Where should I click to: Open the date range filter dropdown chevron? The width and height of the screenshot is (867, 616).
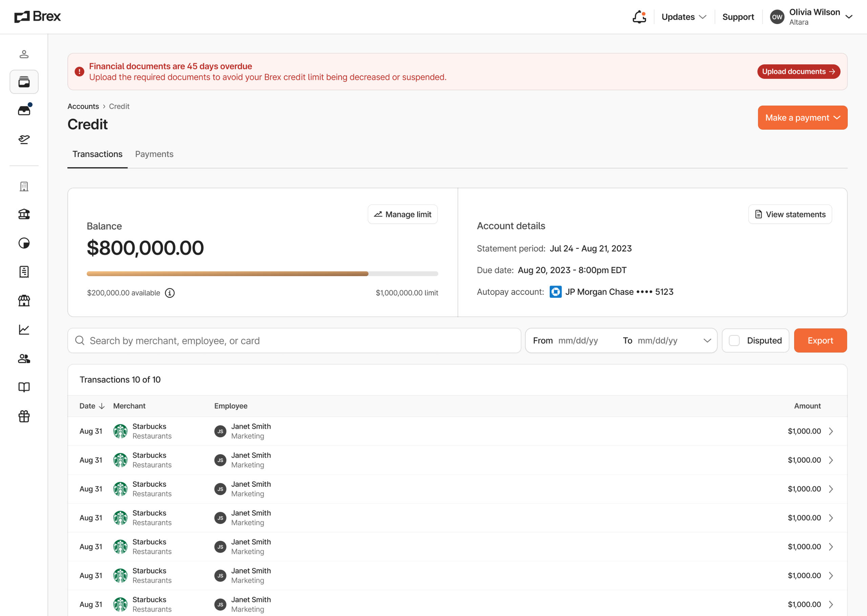click(707, 340)
